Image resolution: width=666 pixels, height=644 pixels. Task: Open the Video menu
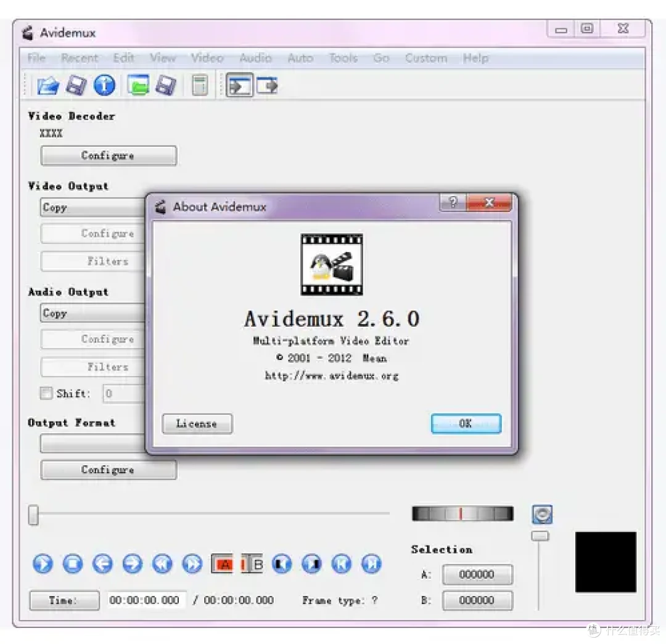coord(207,58)
